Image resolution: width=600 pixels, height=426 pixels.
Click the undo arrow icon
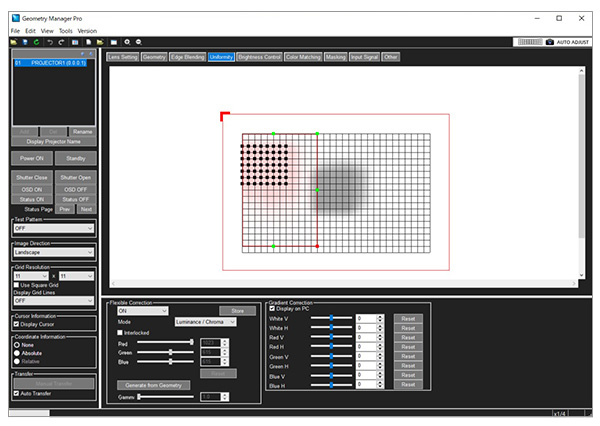[x=49, y=42]
